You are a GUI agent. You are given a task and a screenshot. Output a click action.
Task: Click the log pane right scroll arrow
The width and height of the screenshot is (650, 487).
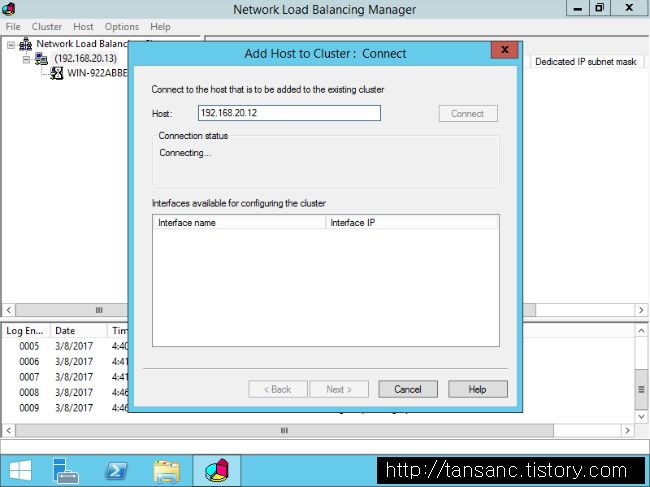(x=628, y=431)
